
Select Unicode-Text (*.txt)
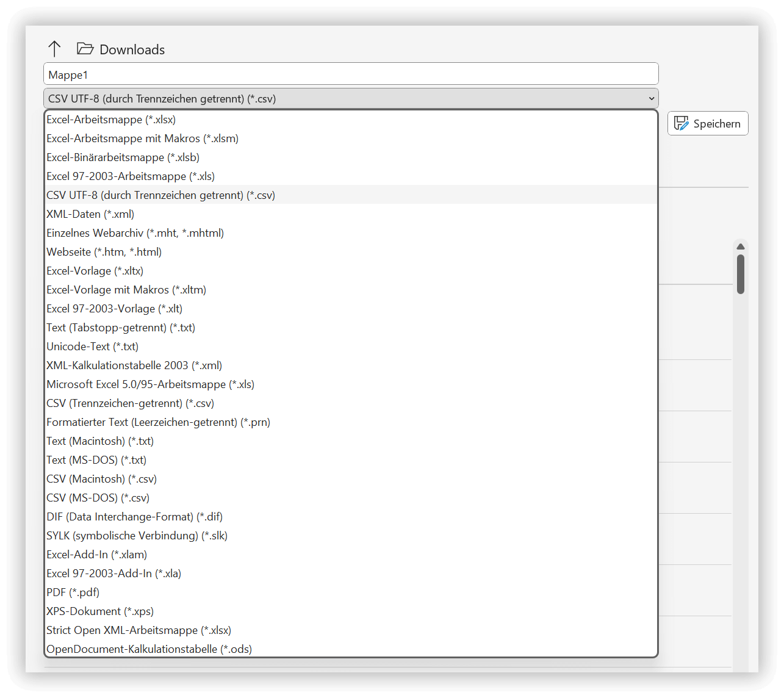click(351, 347)
